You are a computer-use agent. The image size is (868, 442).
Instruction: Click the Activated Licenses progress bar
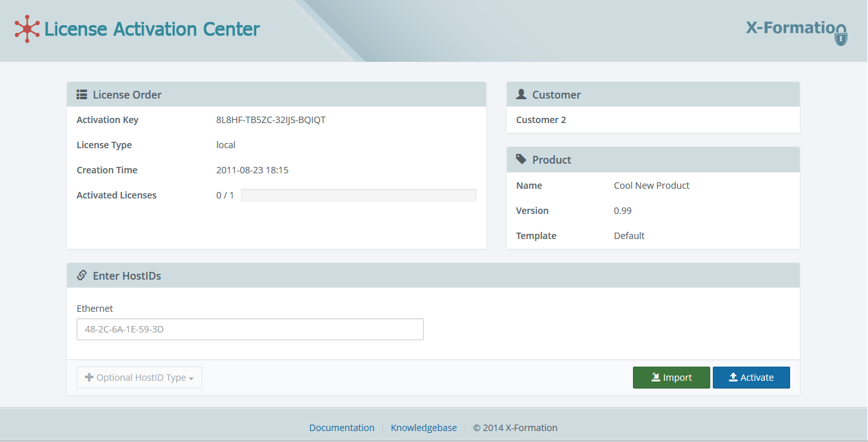coord(359,195)
